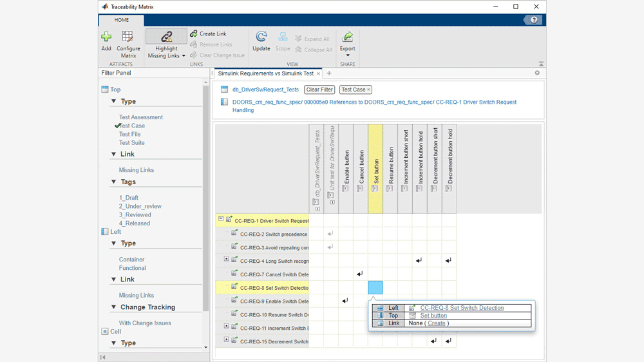Collapse CC-REQ-1 Driver Switch Request row
644x362 pixels.
tap(221, 219)
